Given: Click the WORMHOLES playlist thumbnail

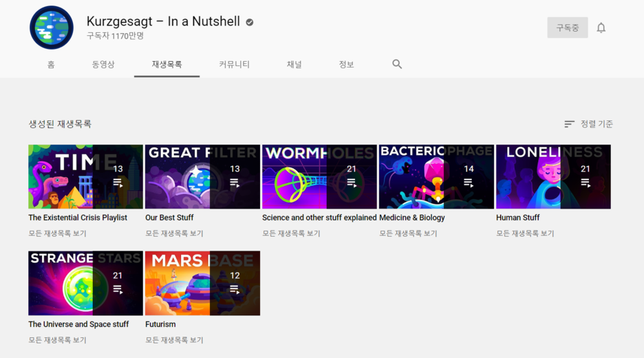Looking at the screenshot, I should (319, 177).
